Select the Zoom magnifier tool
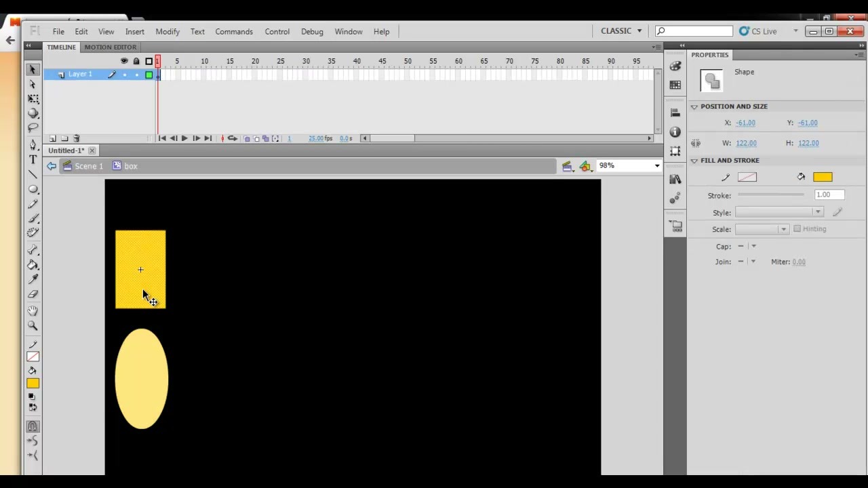Screen dimensions: 868x488 point(33,326)
